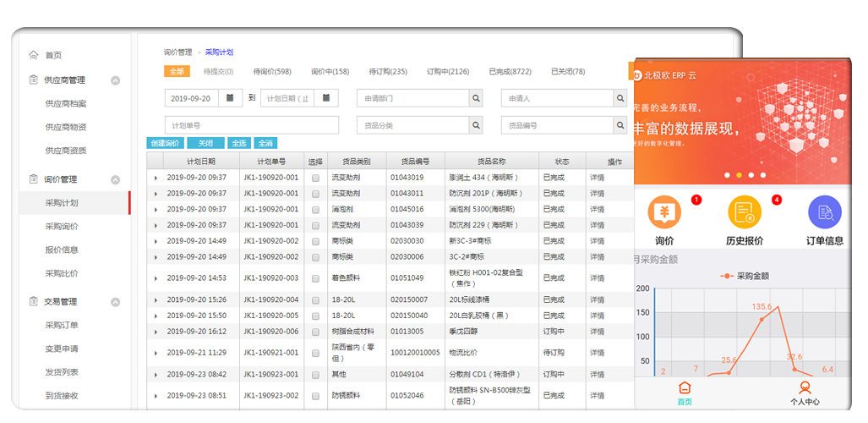868x423 pixels.
Task: Tap the 询价 yuan icon in mobile app
Action: tap(664, 212)
